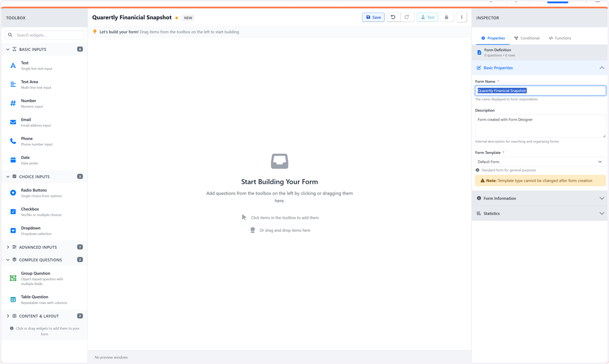
Task: Add the Radio Buttons widget
Action: [44, 193]
